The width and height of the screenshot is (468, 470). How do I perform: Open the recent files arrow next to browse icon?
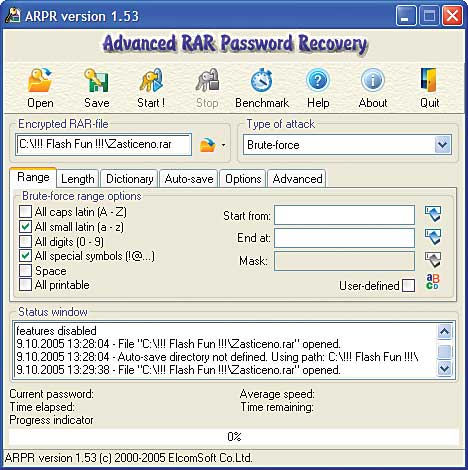point(223,145)
